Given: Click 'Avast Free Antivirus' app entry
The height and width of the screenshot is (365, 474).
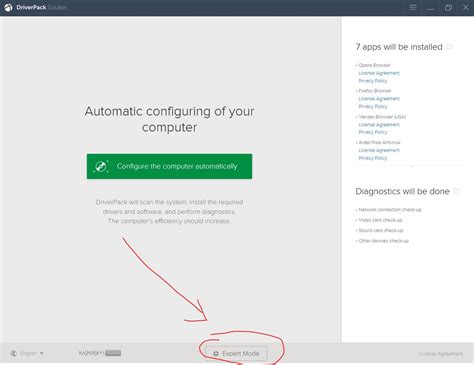Looking at the screenshot, I should pos(379,142).
